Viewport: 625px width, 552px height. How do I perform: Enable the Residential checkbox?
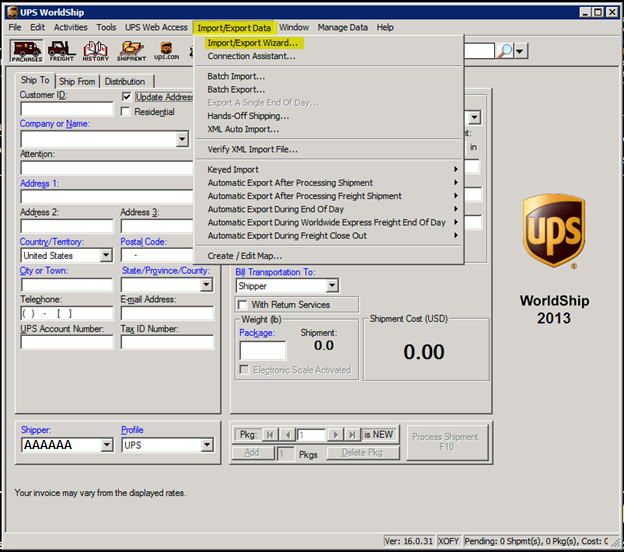(x=127, y=112)
